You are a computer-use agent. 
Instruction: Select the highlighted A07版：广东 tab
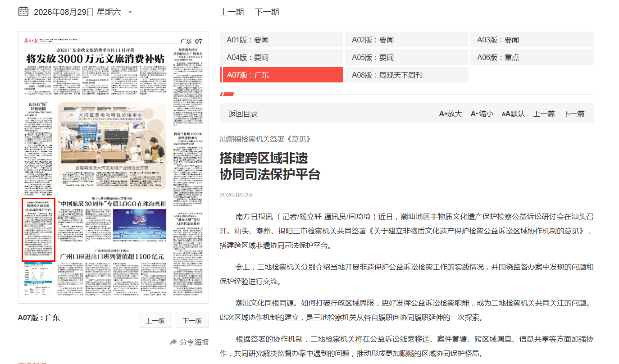click(282, 75)
